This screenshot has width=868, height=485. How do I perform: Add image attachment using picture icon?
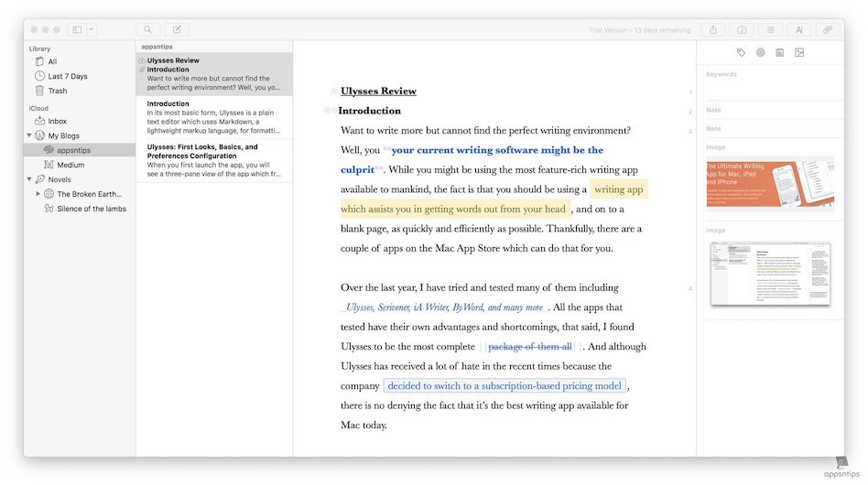click(x=799, y=53)
